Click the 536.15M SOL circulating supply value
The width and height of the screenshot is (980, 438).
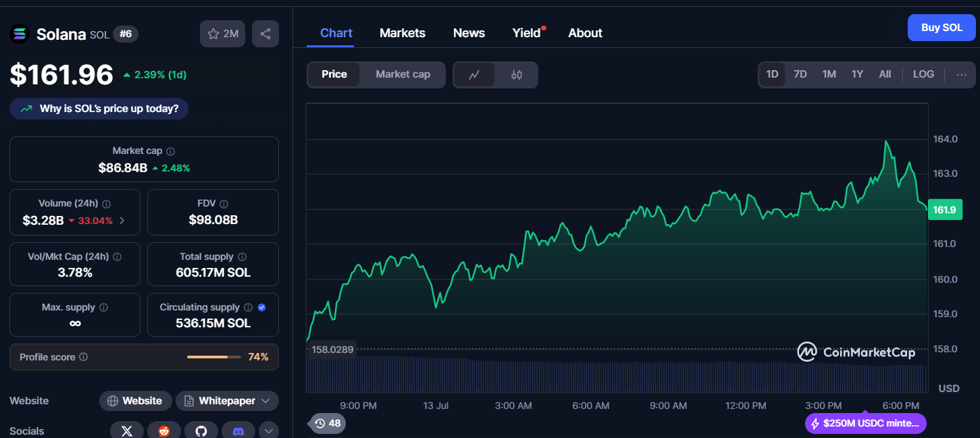click(x=213, y=323)
